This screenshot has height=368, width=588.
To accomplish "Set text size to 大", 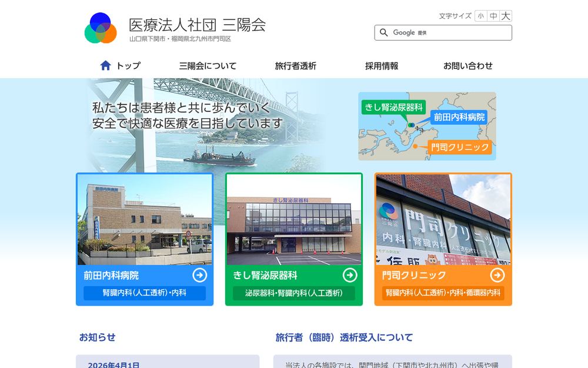I will click(x=506, y=16).
